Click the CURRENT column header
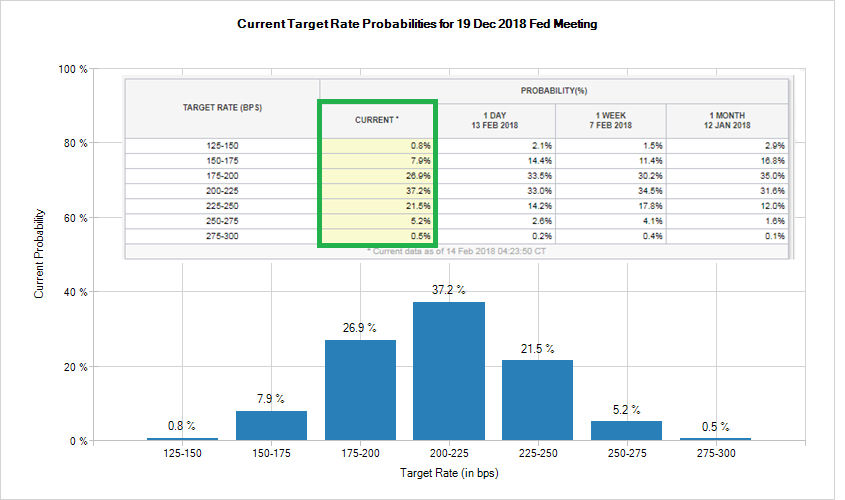 (378, 119)
